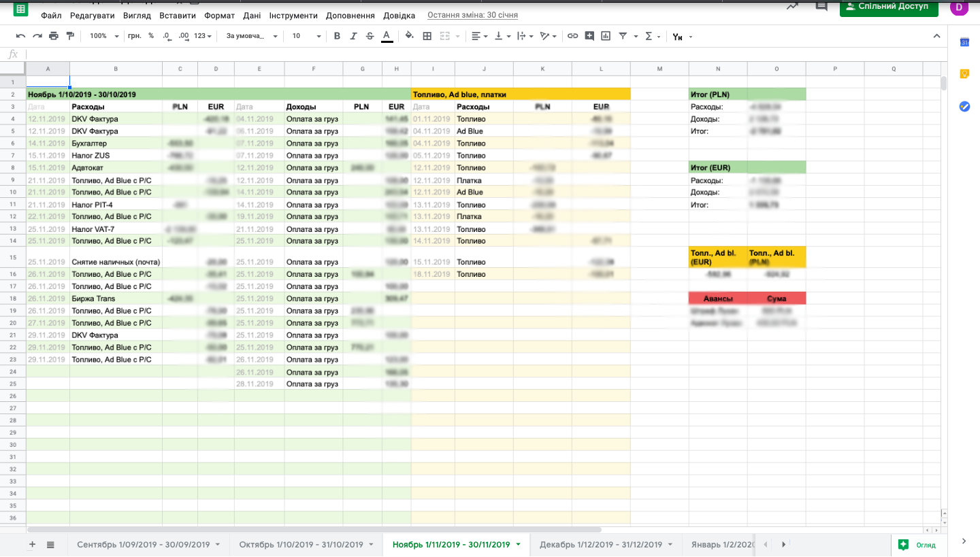Open the Вставити menu

tap(178, 15)
